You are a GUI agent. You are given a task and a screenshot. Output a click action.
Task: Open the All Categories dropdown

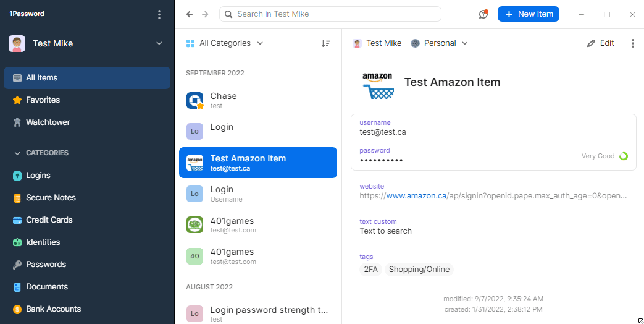225,43
